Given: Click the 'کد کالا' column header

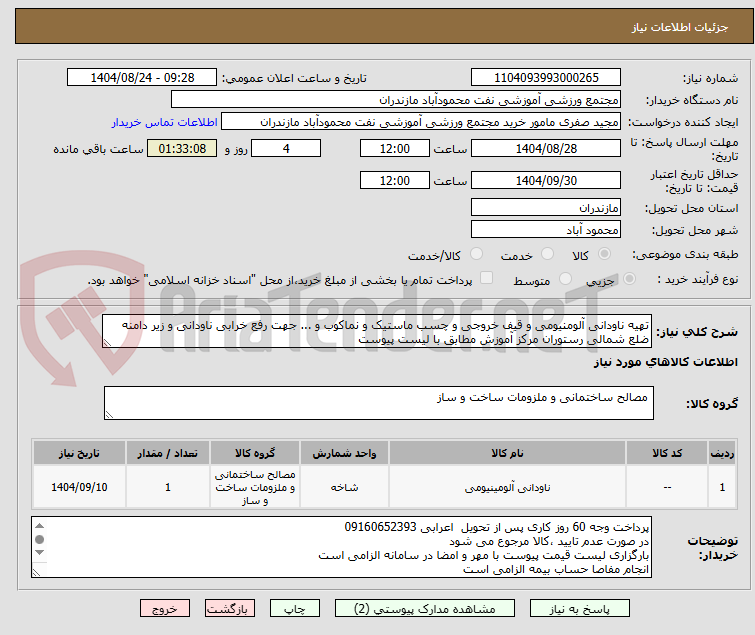Looking at the screenshot, I should [667, 453].
